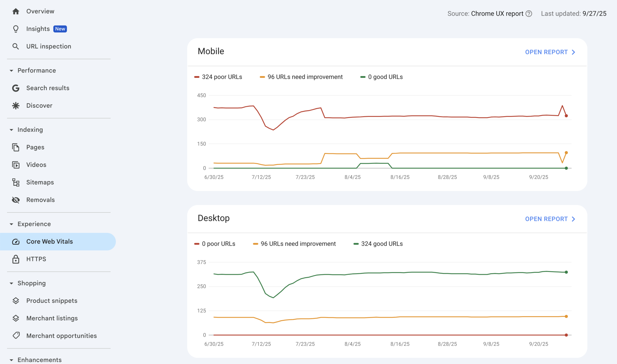Collapse the Performance section
The height and width of the screenshot is (364, 617).
[x=11, y=71]
